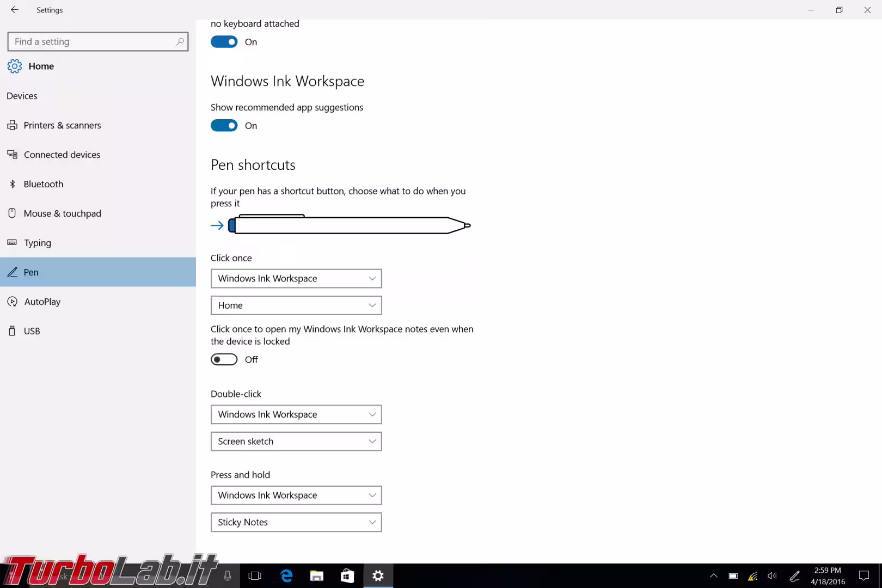Open Windows Ink Workspace pen tray icon
This screenshot has width=882, height=588.
tap(795, 576)
